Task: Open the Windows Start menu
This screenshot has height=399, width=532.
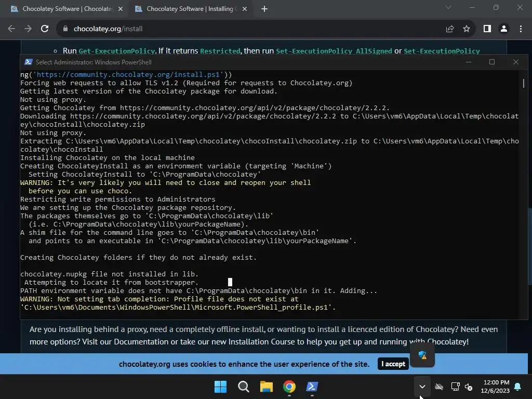Action: pos(220,387)
